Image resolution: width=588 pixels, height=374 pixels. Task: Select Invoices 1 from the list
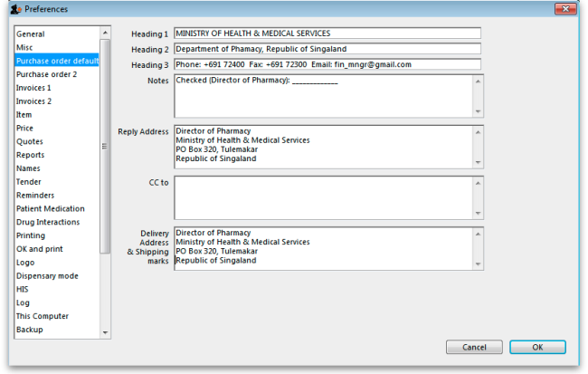click(x=33, y=88)
